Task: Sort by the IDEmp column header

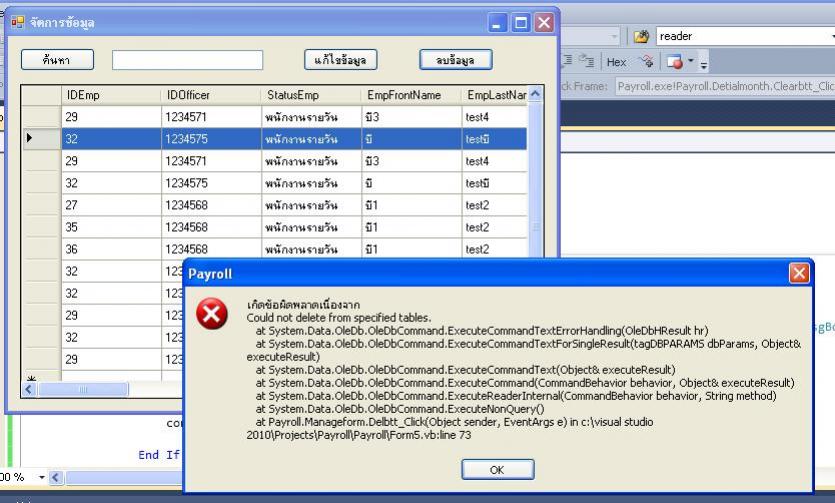Action: pyautogui.click(x=111, y=95)
